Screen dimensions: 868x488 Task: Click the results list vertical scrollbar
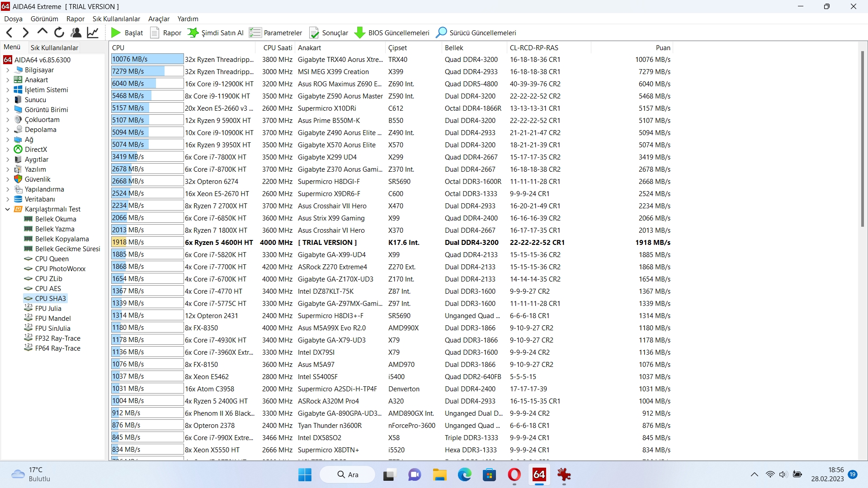click(862, 139)
